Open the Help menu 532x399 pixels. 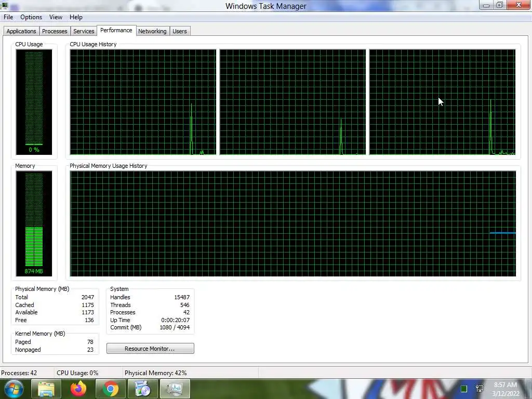point(76,17)
